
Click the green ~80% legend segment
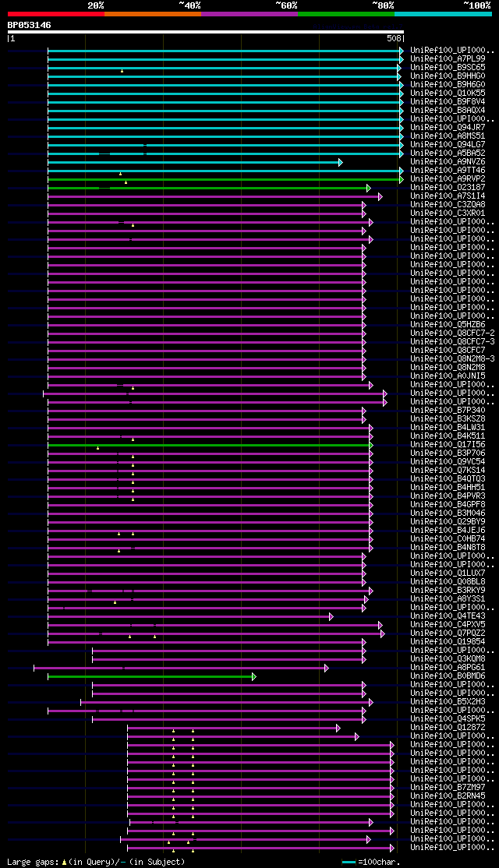pos(346,14)
